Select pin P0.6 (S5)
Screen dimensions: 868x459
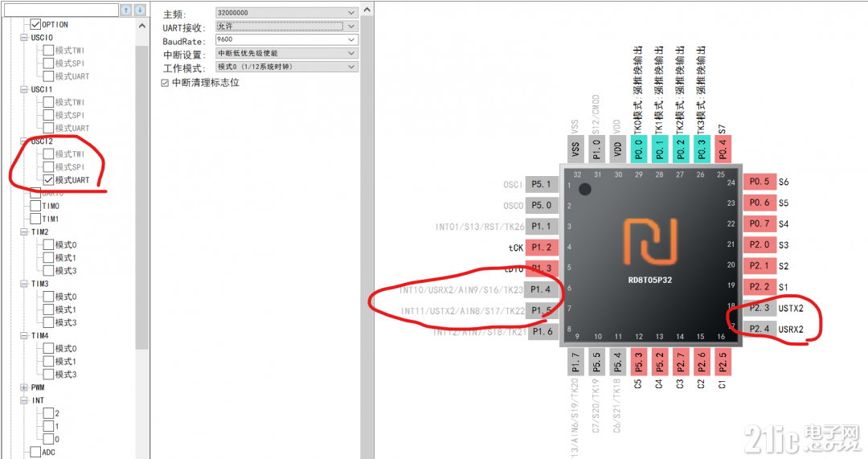pyautogui.click(x=759, y=203)
